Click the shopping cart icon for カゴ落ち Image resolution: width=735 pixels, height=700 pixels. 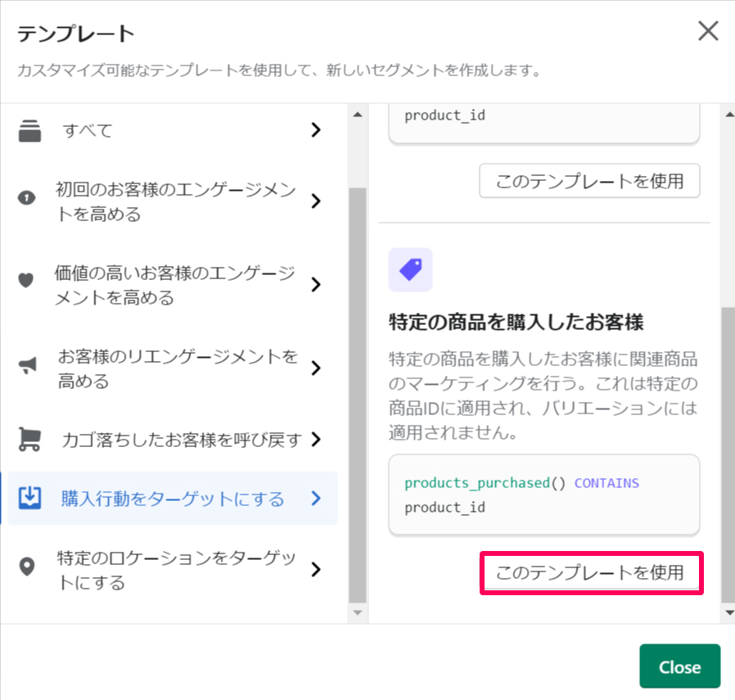(x=29, y=440)
